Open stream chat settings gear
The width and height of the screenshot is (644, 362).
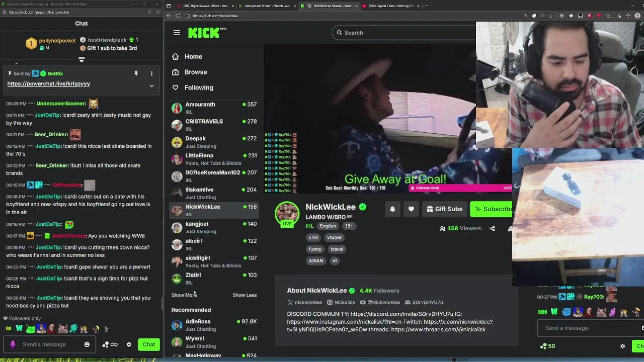pos(622,346)
